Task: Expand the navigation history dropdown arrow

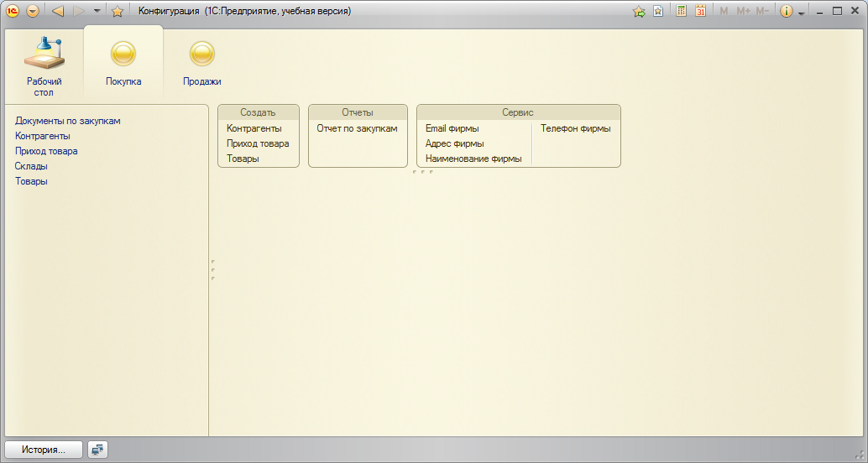Action: (97, 11)
